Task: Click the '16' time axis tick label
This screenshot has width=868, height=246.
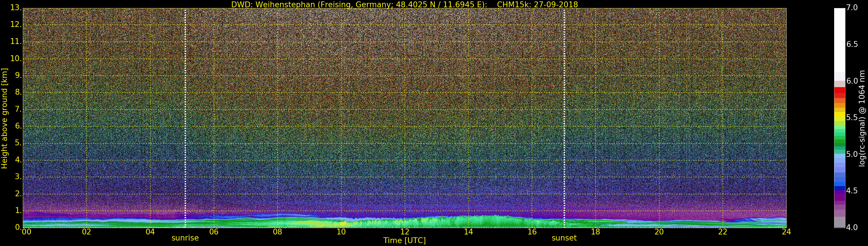Action: (532, 232)
